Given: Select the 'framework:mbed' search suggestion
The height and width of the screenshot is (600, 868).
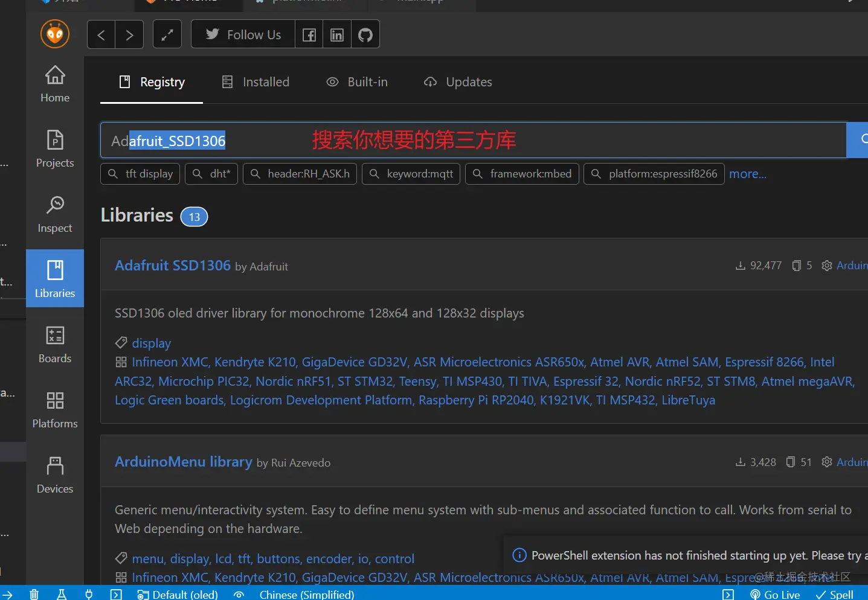Looking at the screenshot, I should point(522,174).
